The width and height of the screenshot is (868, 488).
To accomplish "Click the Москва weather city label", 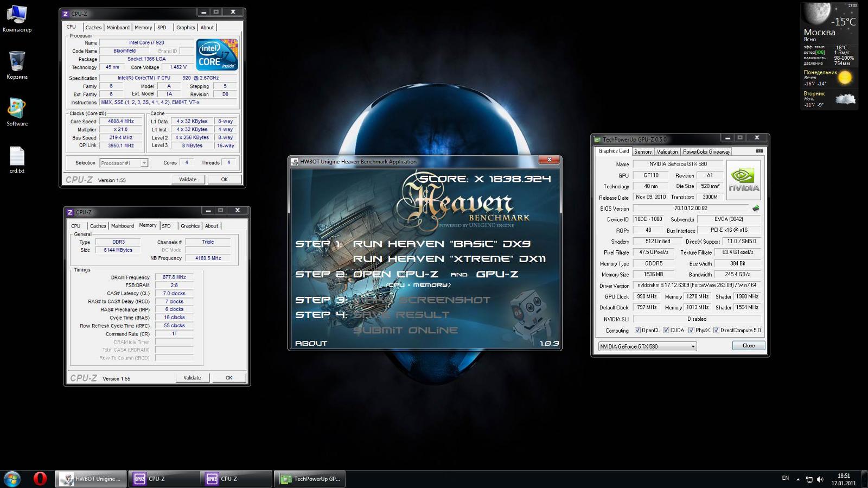I will point(819,32).
